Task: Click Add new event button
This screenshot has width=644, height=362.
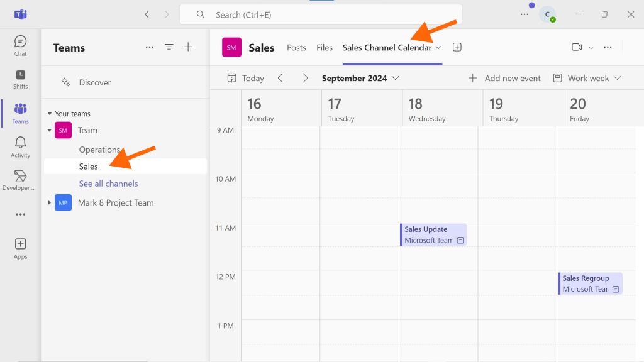Action: [504, 78]
